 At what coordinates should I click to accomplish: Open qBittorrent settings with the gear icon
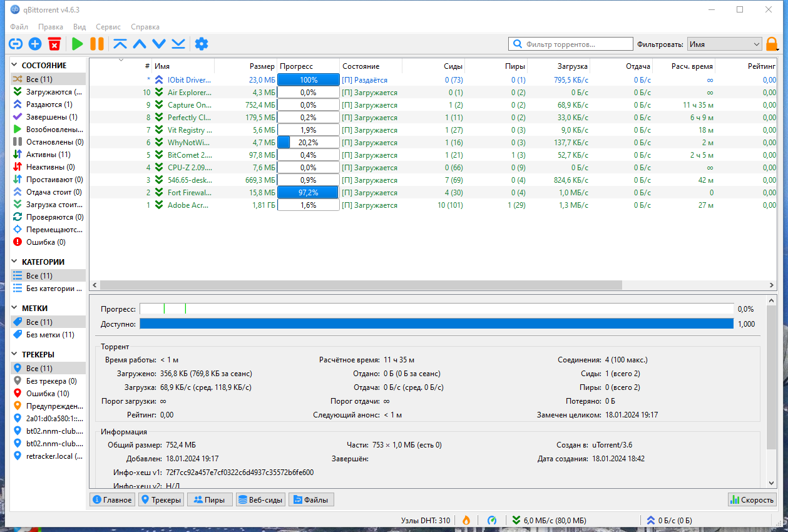click(201, 44)
